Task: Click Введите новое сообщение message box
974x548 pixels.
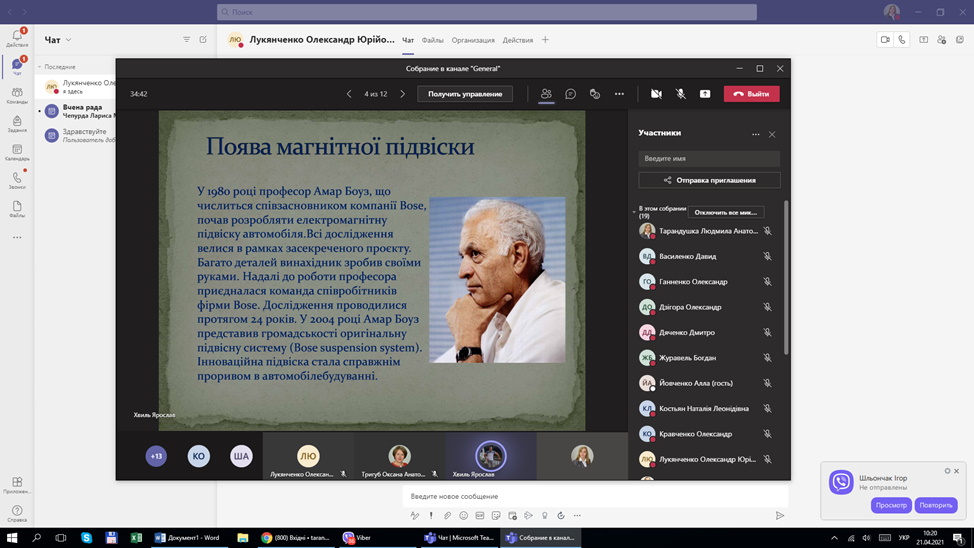Action: coord(595,496)
